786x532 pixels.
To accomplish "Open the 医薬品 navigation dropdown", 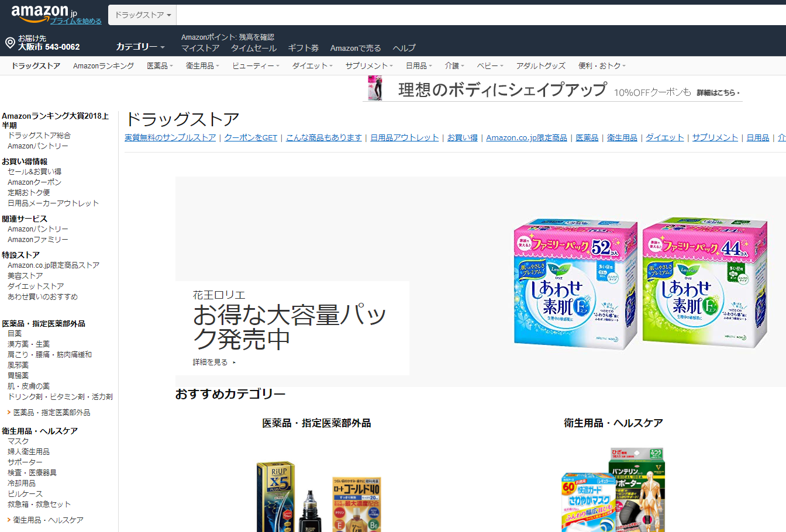I will (159, 65).
